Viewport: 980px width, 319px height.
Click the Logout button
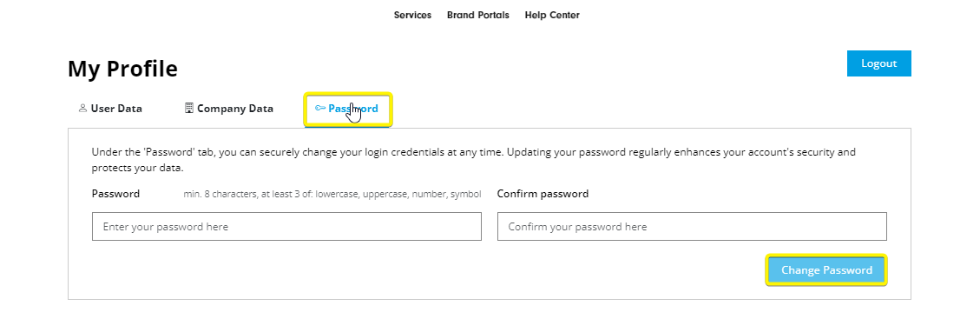click(x=878, y=63)
